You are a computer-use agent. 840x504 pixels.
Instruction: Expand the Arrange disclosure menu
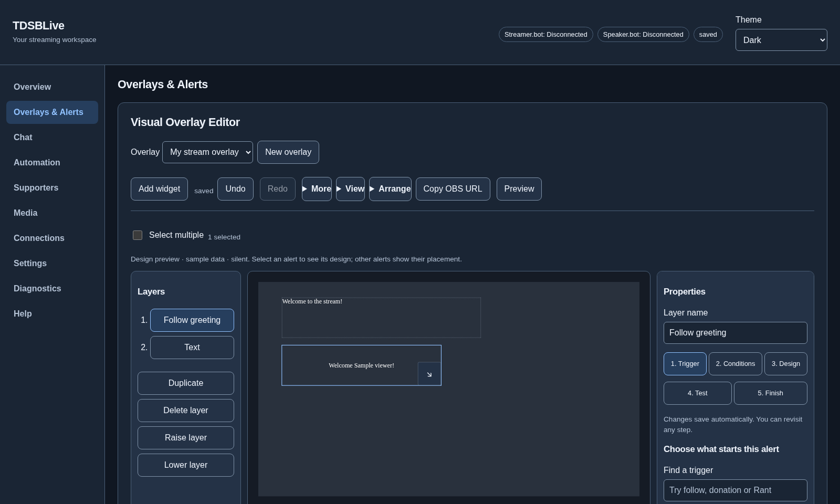[390, 189]
